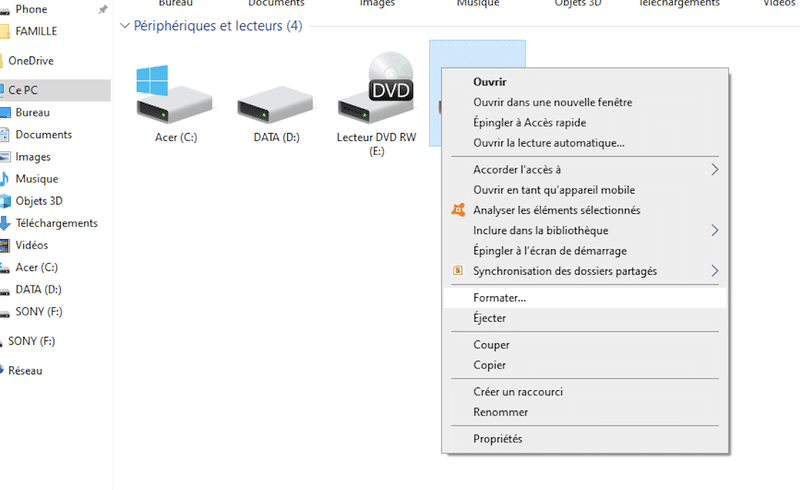Open Réseau in the navigation pane
The image size is (800, 490).
pos(25,371)
